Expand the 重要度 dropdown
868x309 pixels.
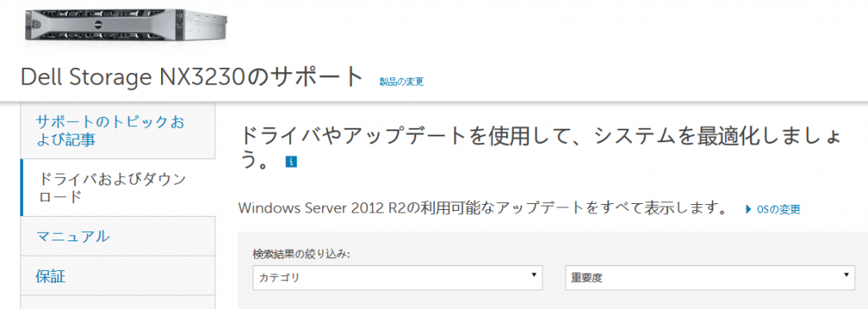tap(709, 278)
